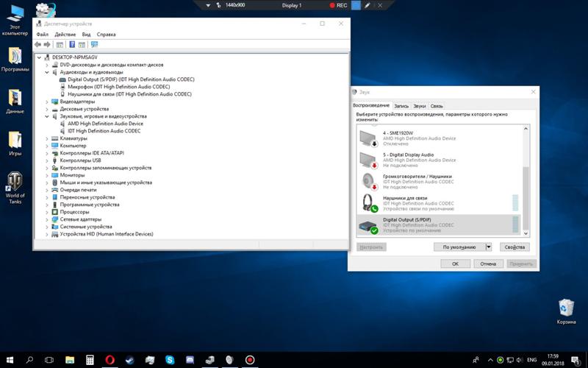This screenshot has width=588, height=368.
Task: Select Микрофон (IDT High Definition Audio CODEC)
Action: [118, 87]
